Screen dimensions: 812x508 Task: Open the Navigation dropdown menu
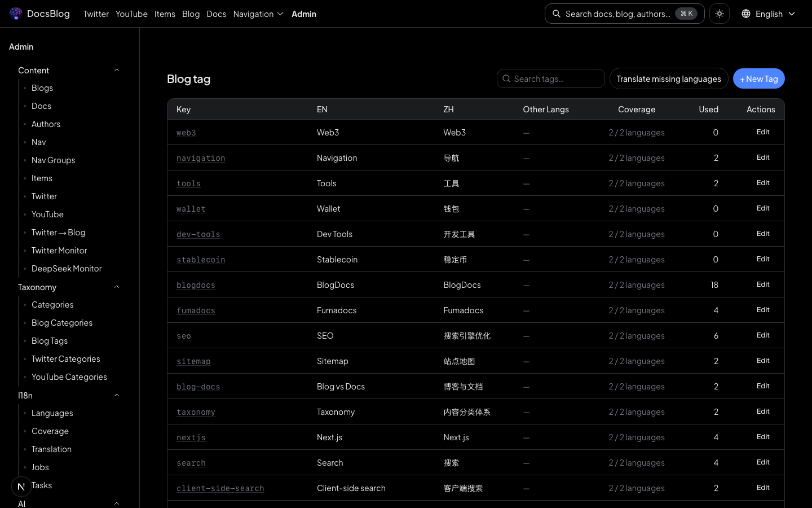[x=258, y=14]
